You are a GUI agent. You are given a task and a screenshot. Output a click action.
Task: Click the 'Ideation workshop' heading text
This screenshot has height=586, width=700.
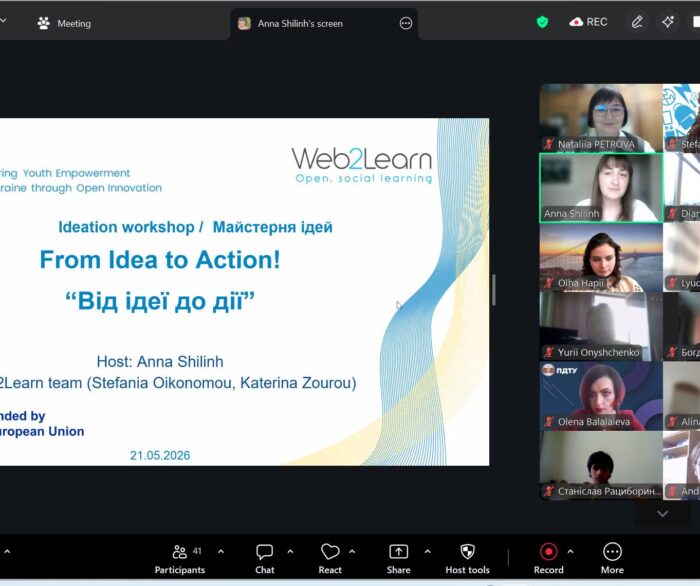126,227
